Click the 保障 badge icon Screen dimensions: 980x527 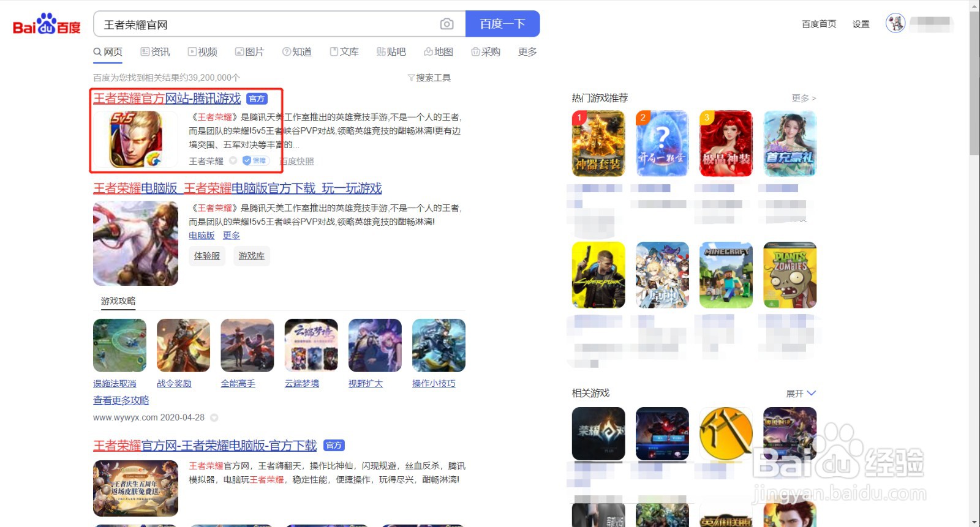coord(255,161)
